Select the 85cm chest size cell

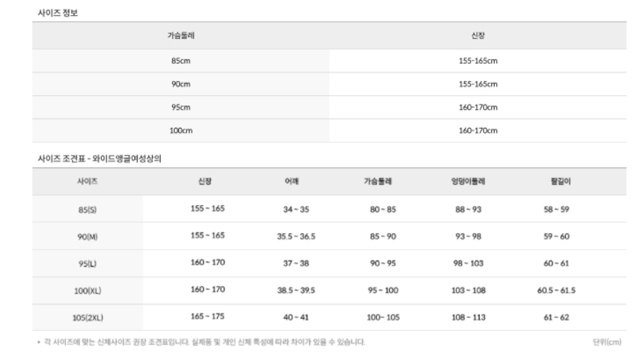[181, 61]
